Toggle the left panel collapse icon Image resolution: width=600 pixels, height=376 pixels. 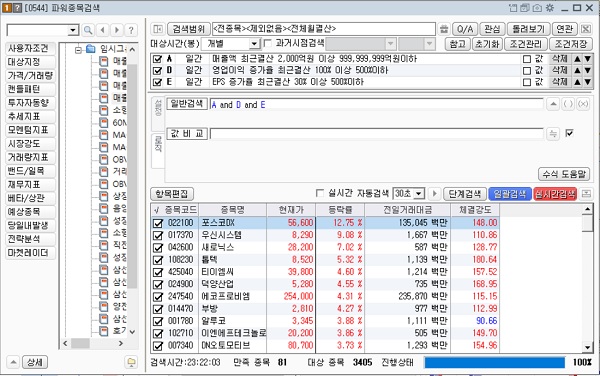158,29
